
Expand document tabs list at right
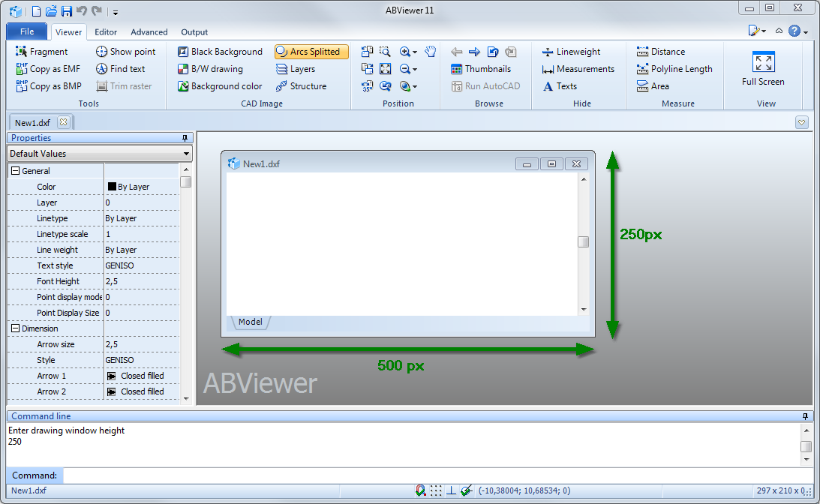pyautogui.click(x=802, y=122)
